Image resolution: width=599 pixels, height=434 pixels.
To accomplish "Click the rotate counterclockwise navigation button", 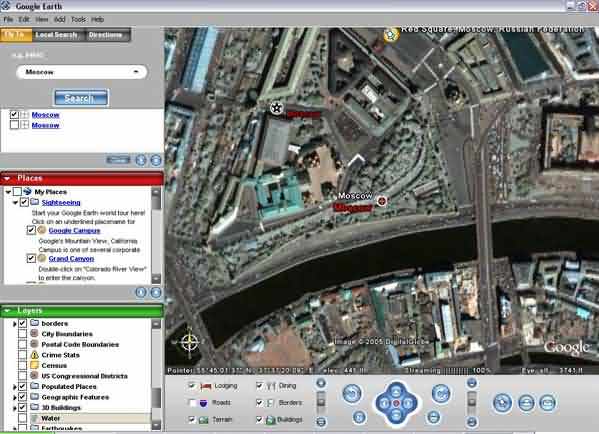I will pyautogui.click(x=352, y=393).
